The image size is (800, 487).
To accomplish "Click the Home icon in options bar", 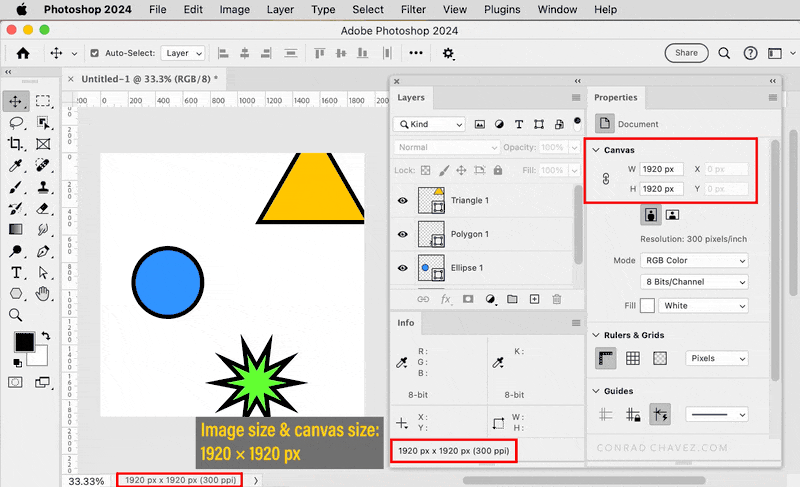I will [23, 53].
